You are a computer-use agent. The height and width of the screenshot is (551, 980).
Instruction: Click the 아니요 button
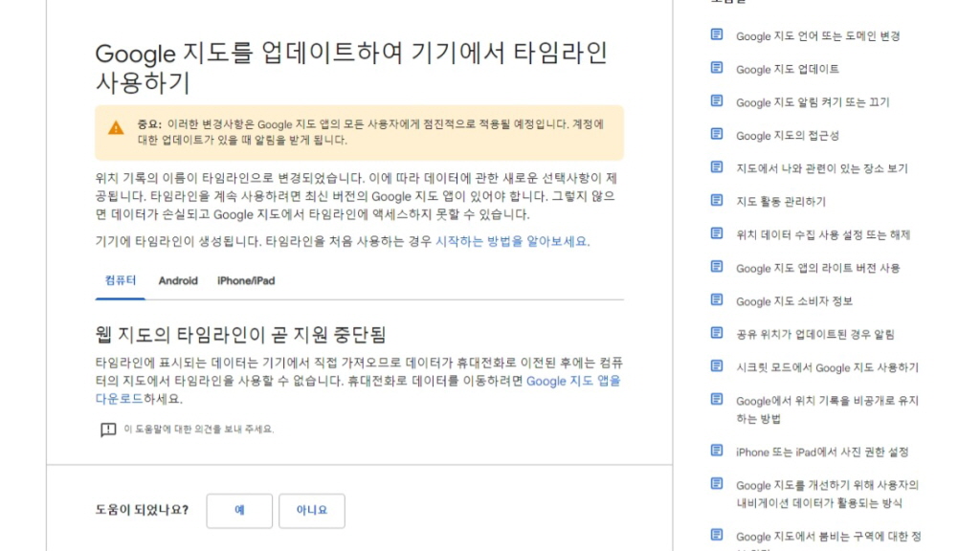312,511
